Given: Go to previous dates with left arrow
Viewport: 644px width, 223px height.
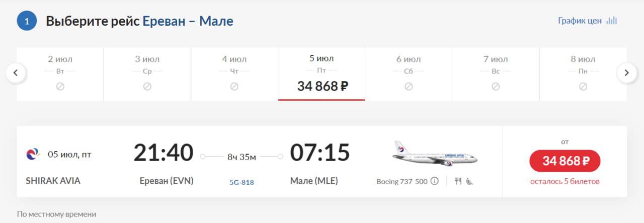Looking at the screenshot, I should click(16, 72).
